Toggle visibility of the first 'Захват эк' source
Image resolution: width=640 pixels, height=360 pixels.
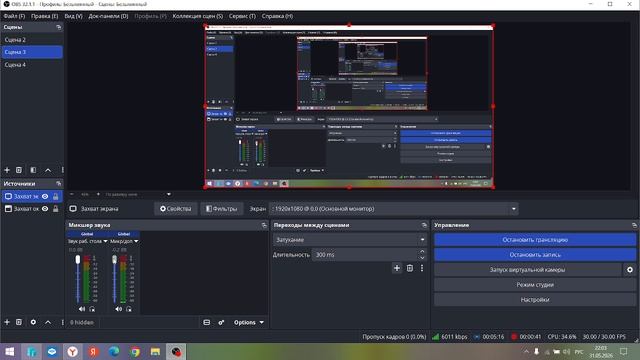tap(45, 196)
